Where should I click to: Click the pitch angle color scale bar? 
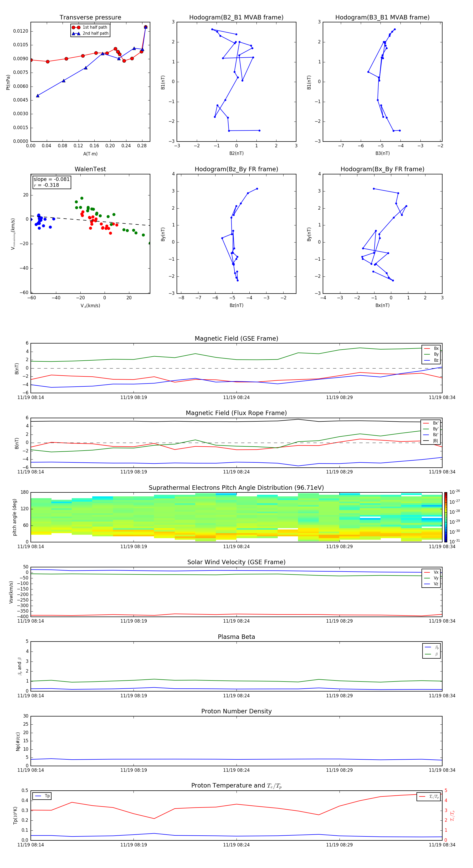coord(446,517)
